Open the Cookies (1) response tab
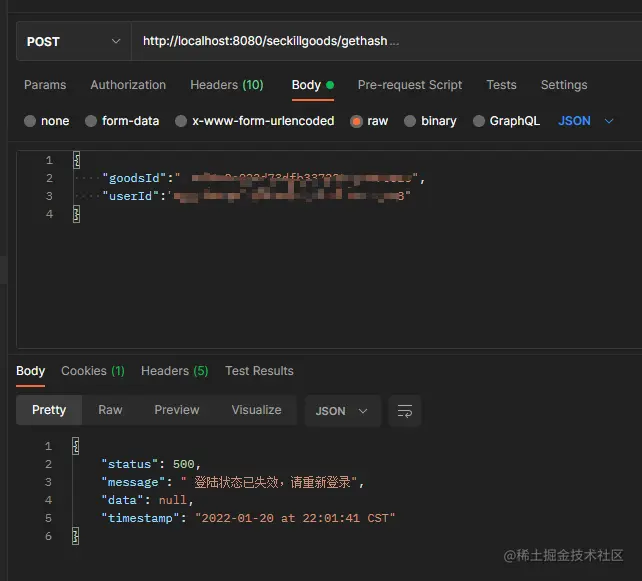The width and height of the screenshot is (642, 581). tap(93, 371)
